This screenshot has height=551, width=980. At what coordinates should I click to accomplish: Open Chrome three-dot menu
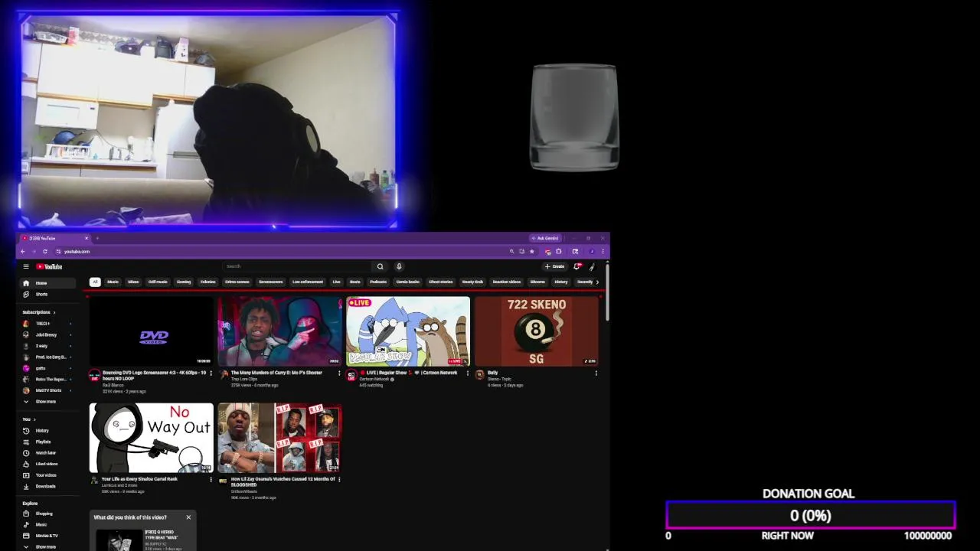(x=603, y=251)
